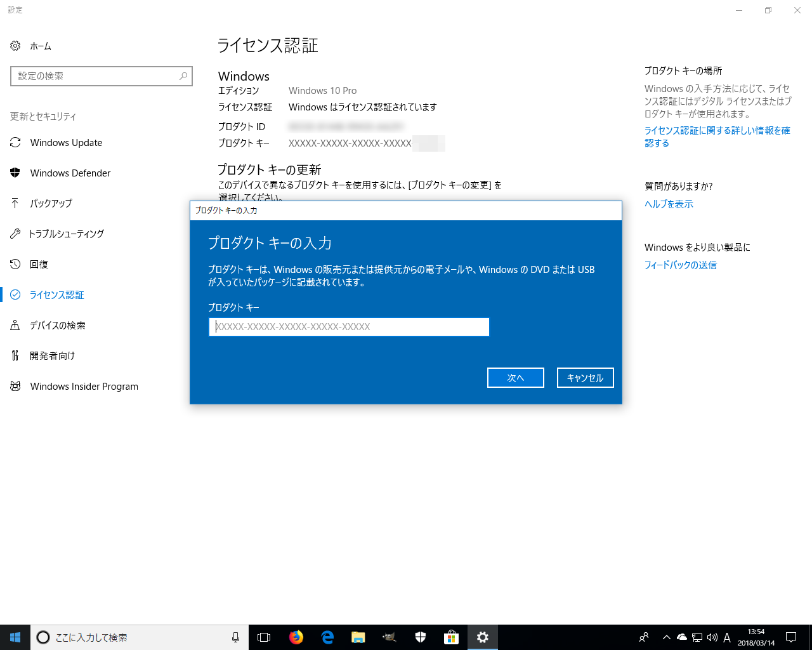Open Task View from taskbar

pyautogui.click(x=264, y=637)
